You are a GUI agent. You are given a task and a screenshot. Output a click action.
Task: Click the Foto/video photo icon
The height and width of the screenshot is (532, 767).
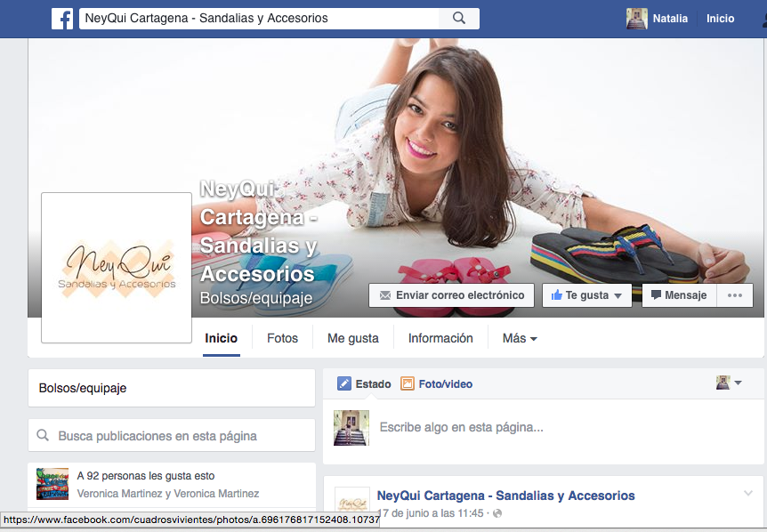[x=408, y=384]
